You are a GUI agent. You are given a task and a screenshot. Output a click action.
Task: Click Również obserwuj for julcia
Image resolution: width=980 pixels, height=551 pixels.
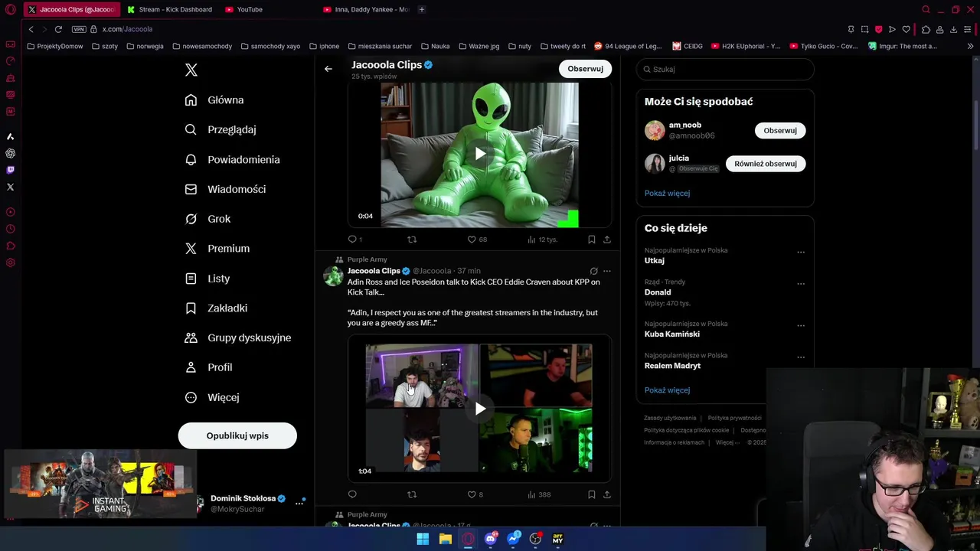tap(766, 164)
